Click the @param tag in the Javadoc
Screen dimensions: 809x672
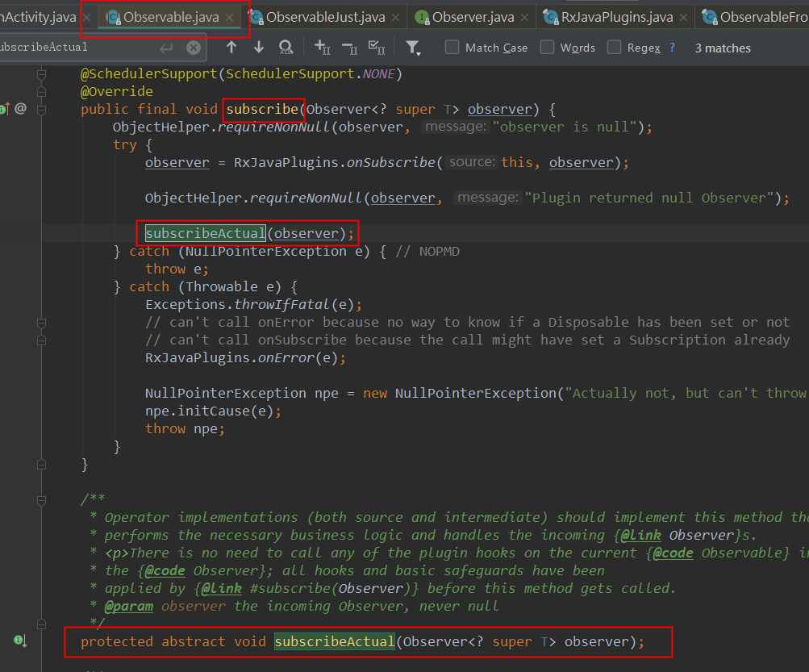point(129,606)
